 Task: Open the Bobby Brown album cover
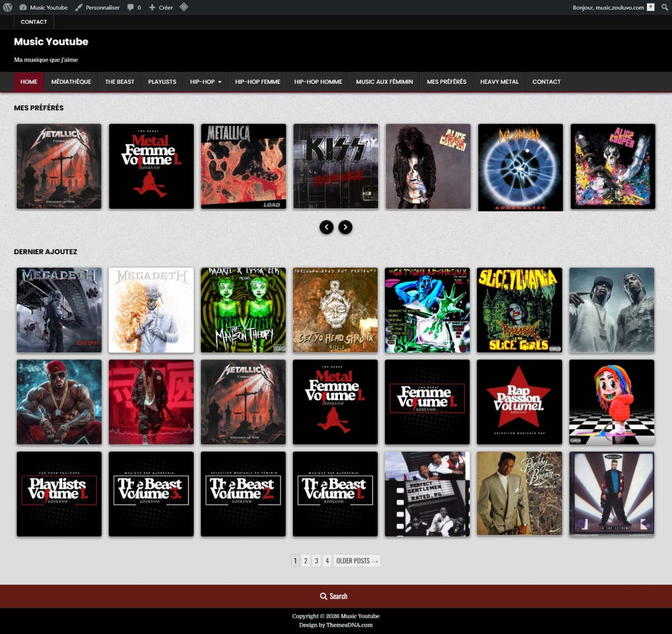(519, 494)
